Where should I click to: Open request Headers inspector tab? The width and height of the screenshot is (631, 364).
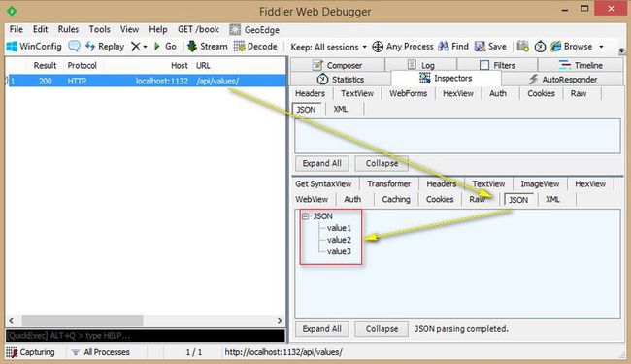tap(310, 93)
